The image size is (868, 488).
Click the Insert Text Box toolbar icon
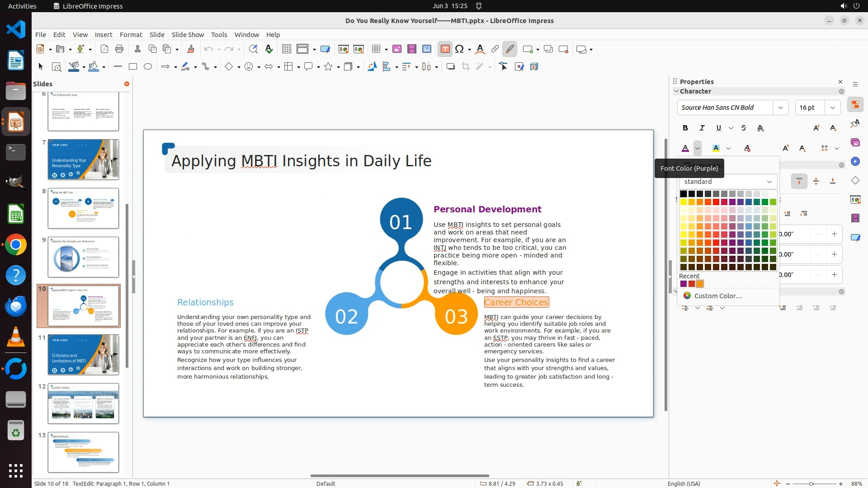(445, 49)
